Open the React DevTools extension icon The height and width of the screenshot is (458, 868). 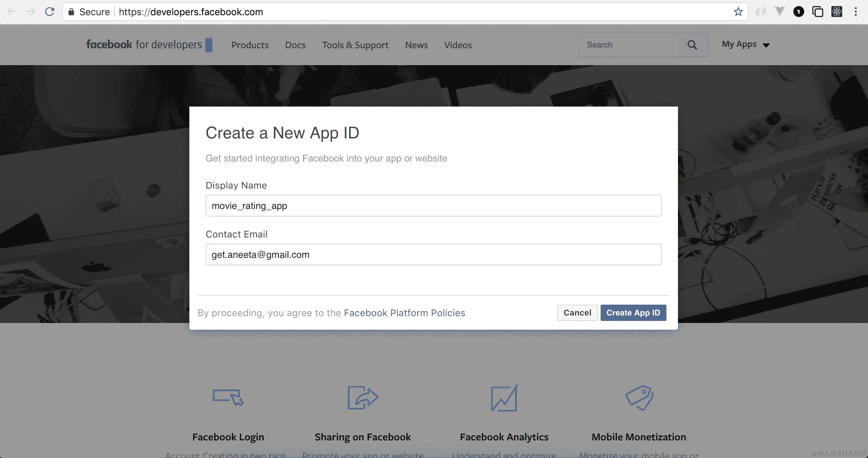coord(836,12)
